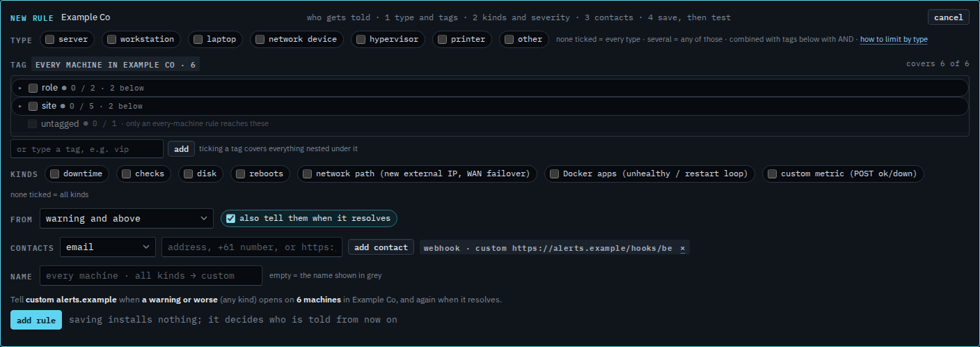Remove the webhook contact with x icon
Image resolution: width=980 pixels, height=347 pixels.
tap(682, 248)
